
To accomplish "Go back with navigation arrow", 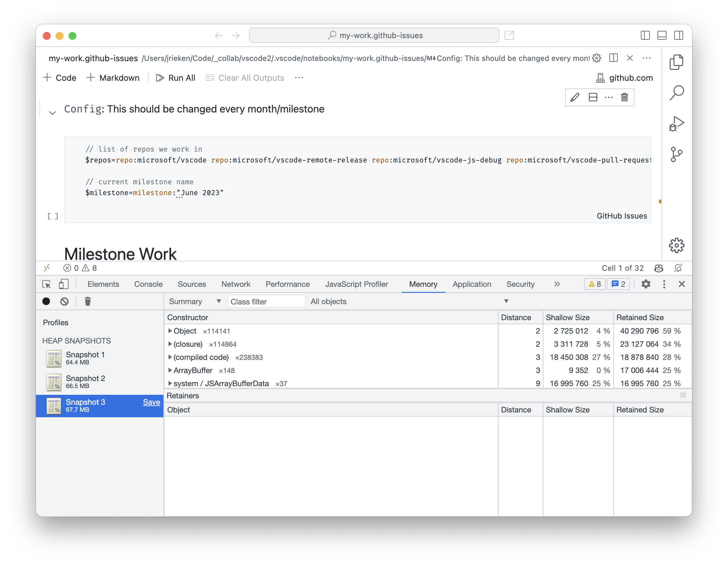I will pyautogui.click(x=219, y=35).
